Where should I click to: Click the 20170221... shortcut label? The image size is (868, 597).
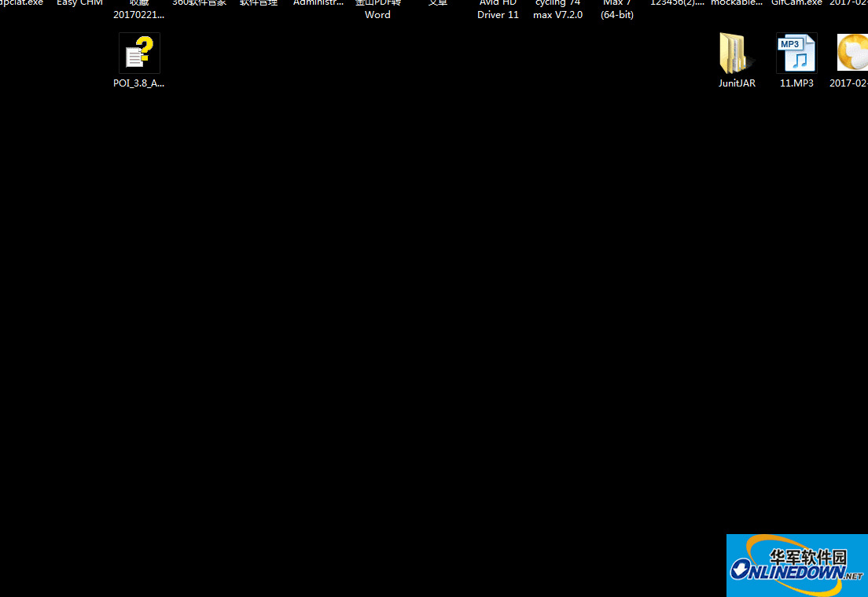tap(139, 15)
